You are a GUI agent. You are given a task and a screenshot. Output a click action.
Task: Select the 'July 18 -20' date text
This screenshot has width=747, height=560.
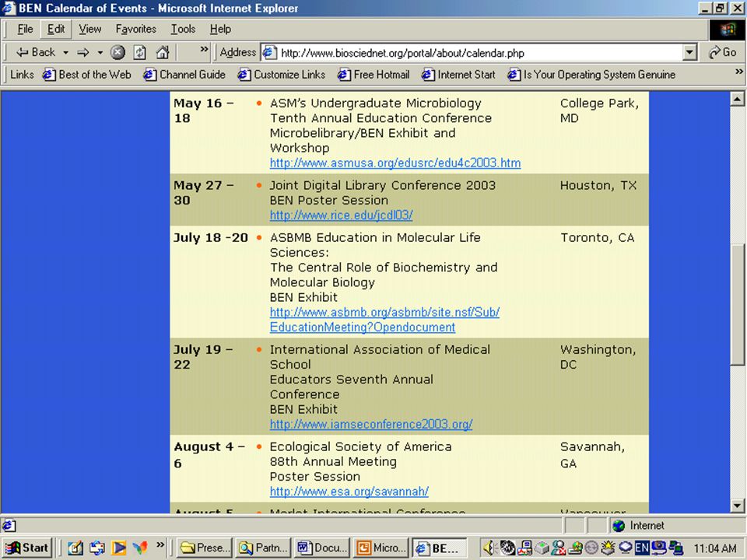click(x=211, y=238)
